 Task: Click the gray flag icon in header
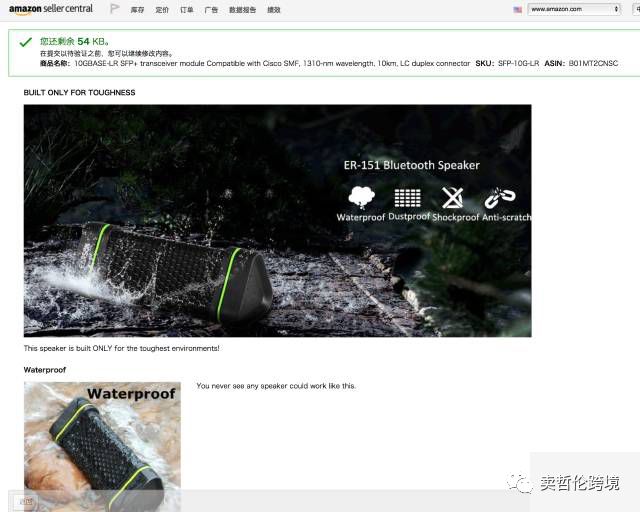[x=115, y=9]
